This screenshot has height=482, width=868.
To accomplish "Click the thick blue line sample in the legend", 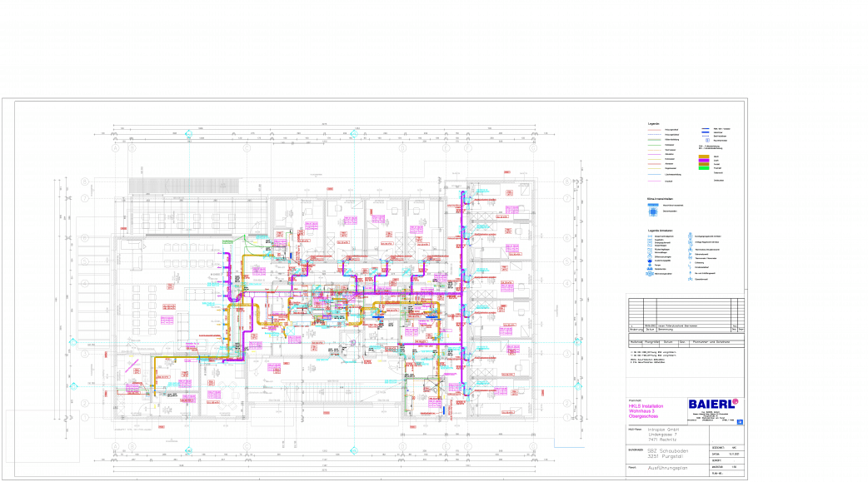I will pyautogui.click(x=705, y=131).
